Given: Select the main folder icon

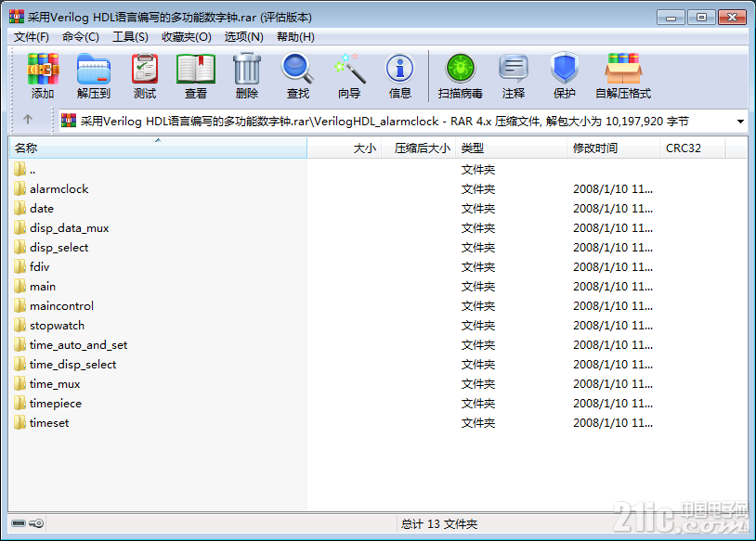Looking at the screenshot, I should (20, 286).
